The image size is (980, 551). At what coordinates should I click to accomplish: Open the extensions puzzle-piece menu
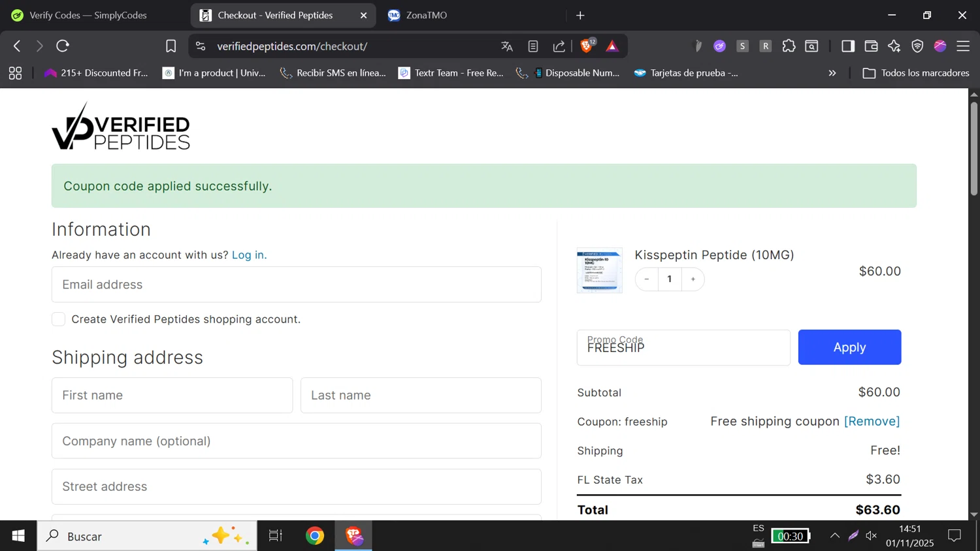[789, 46]
